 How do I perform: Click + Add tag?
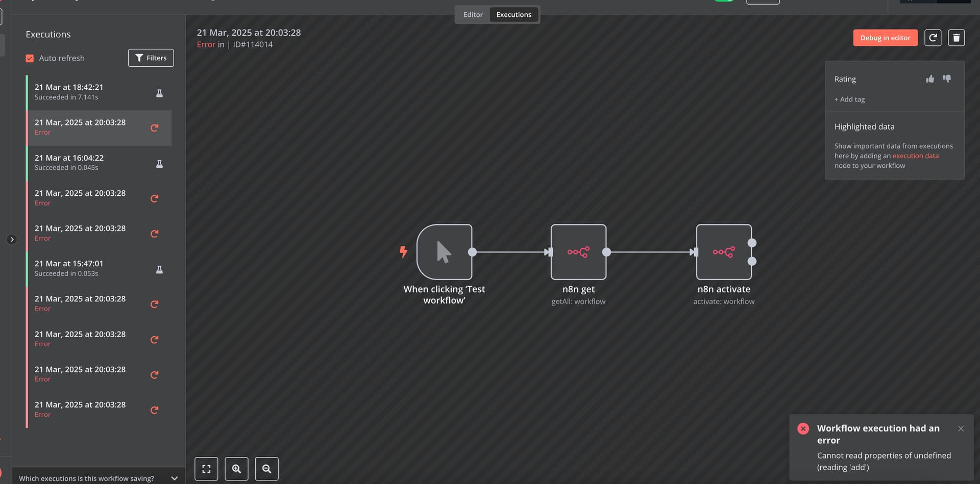[849, 99]
